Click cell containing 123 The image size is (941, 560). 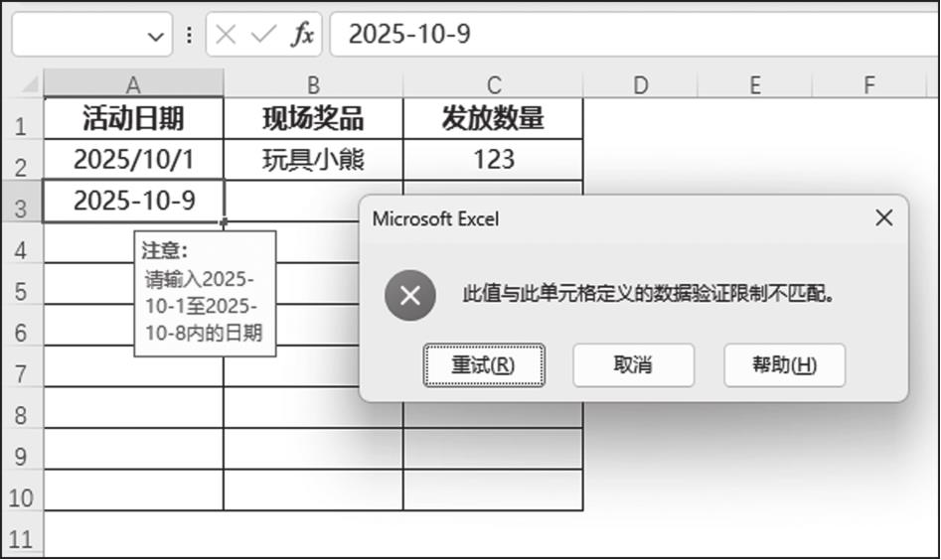[493, 160]
